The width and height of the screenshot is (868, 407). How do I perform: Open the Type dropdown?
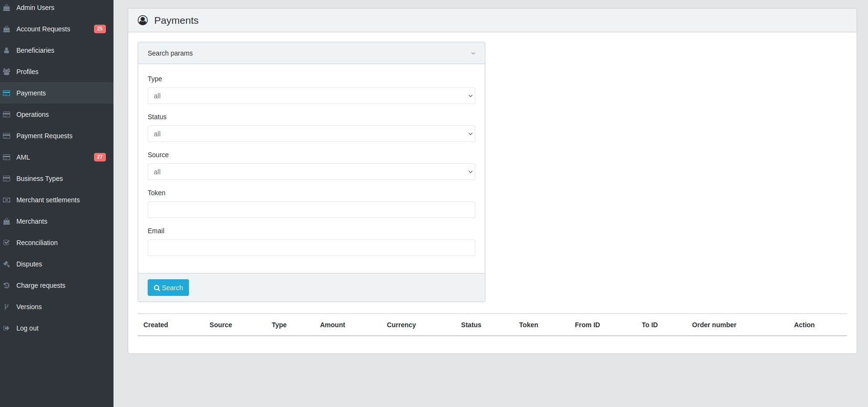click(x=311, y=96)
